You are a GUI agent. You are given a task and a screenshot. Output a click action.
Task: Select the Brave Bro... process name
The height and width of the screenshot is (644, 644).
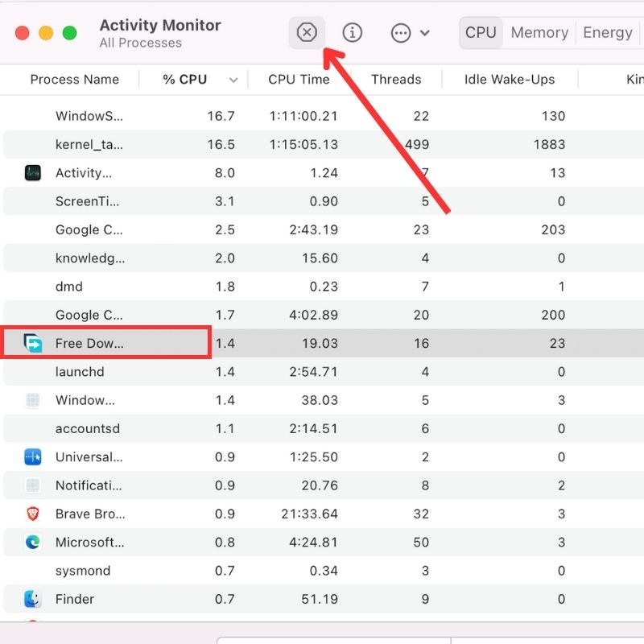point(90,514)
